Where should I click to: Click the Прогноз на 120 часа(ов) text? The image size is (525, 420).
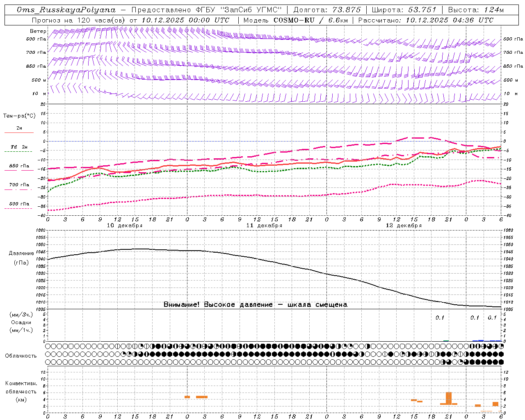tap(79, 20)
